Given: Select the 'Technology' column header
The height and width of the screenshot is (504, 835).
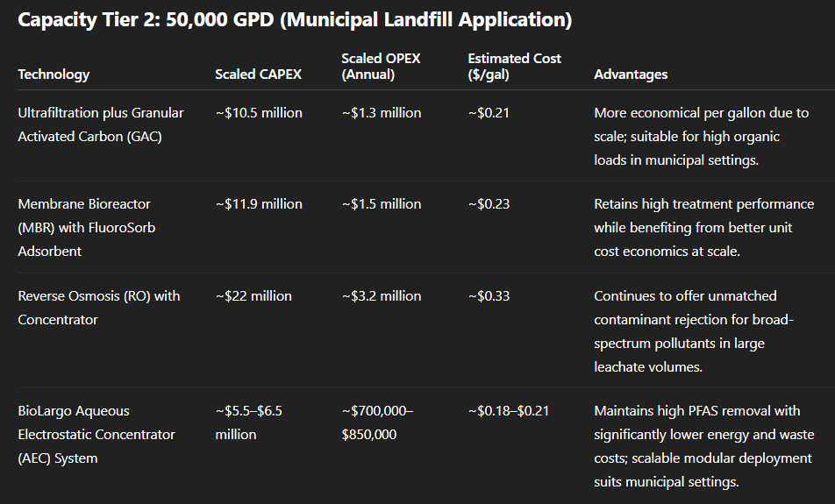Looking at the screenshot, I should pyautogui.click(x=54, y=75).
